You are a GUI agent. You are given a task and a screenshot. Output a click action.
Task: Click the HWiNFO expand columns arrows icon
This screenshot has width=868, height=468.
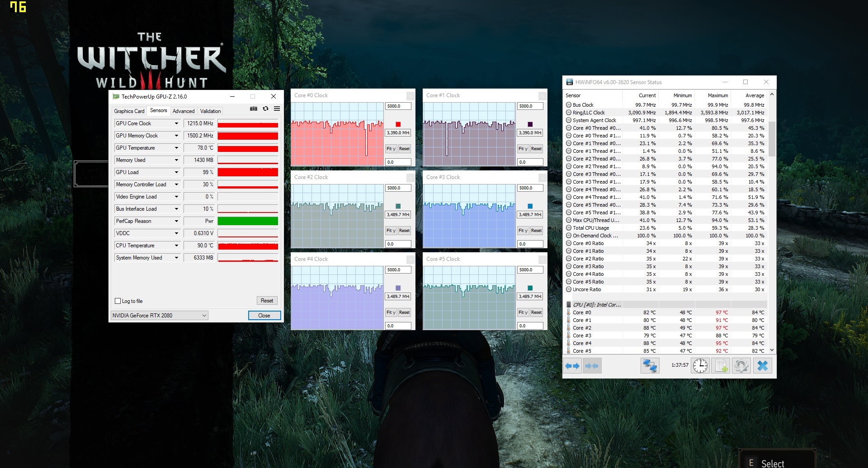pos(572,366)
